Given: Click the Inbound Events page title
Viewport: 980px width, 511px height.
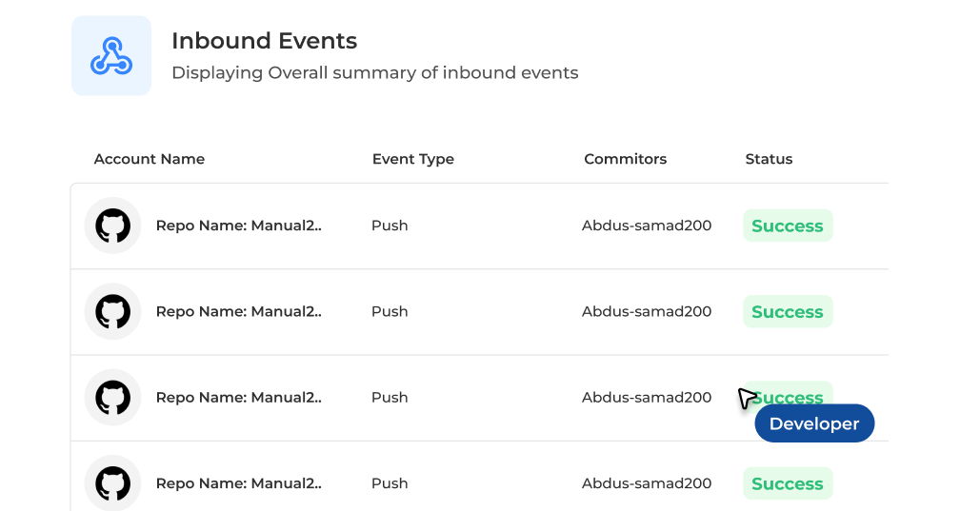Looking at the screenshot, I should click(265, 41).
